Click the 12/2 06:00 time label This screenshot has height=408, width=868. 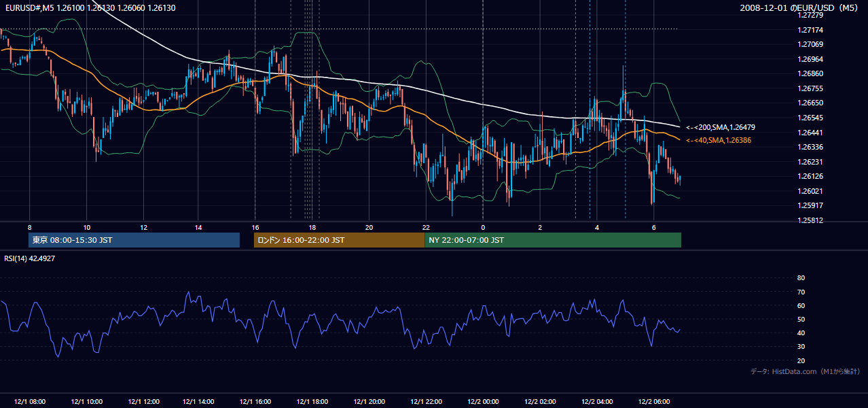[653, 402]
